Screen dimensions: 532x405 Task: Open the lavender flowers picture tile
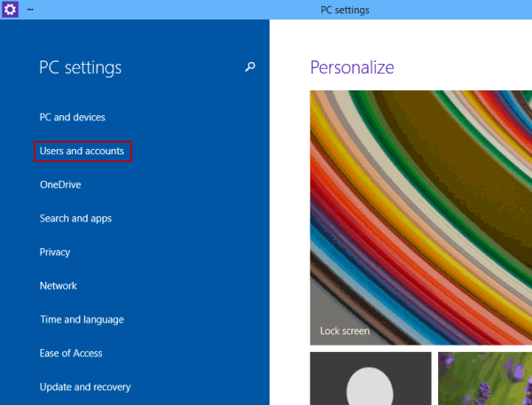(484, 378)
